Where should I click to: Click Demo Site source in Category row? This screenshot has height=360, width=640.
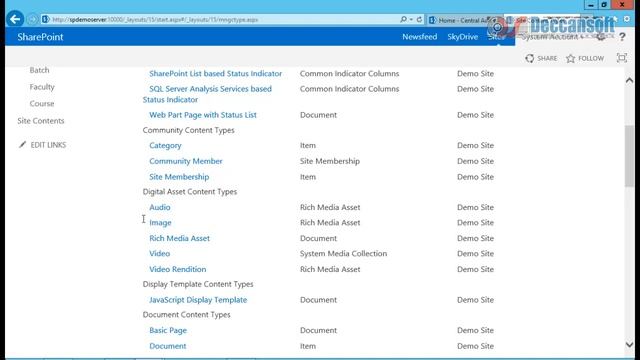(x=475, y=145)
